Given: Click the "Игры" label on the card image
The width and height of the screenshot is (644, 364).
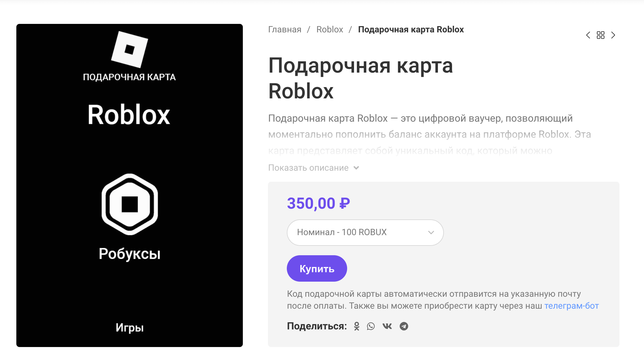Looking at the screenshot, I should 129,328.
